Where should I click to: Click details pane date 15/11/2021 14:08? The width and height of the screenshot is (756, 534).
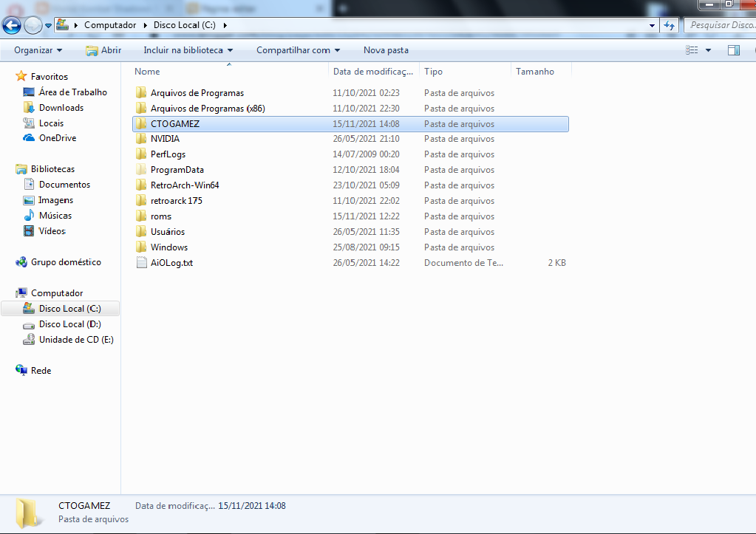point(252,506)
